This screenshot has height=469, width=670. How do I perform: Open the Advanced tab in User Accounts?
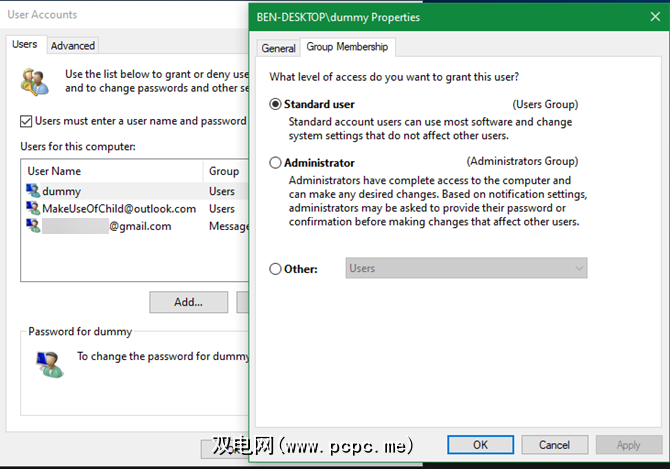tap(73, 46)
